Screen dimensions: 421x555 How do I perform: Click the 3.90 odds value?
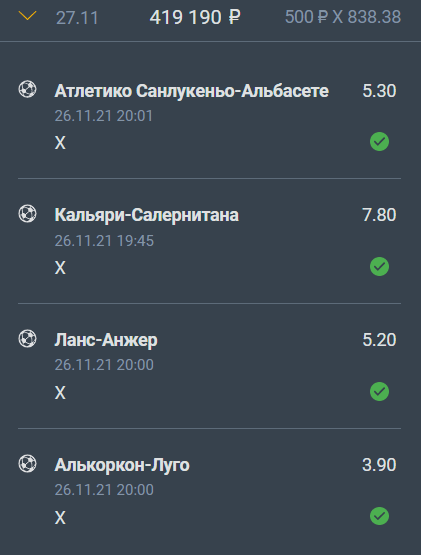(x=379, y=464)
